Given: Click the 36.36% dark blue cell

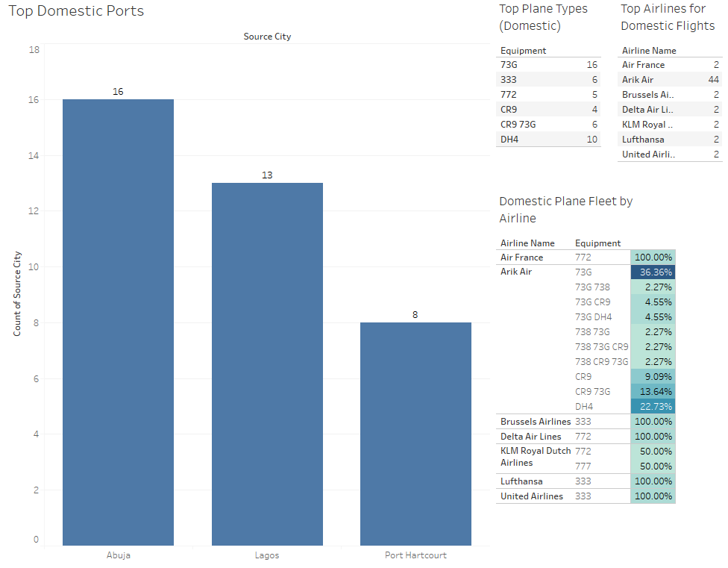Looking at the screenshot, I should pyautogui.click(x=653, y=272).
